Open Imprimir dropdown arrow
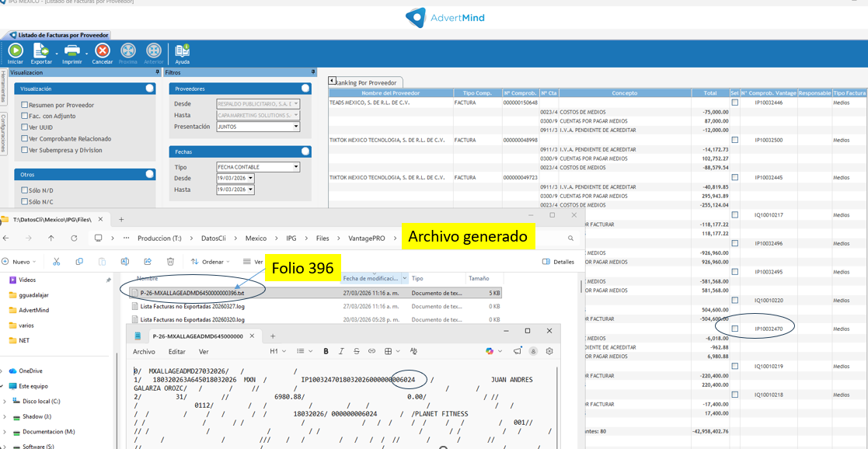 (86, 54)
